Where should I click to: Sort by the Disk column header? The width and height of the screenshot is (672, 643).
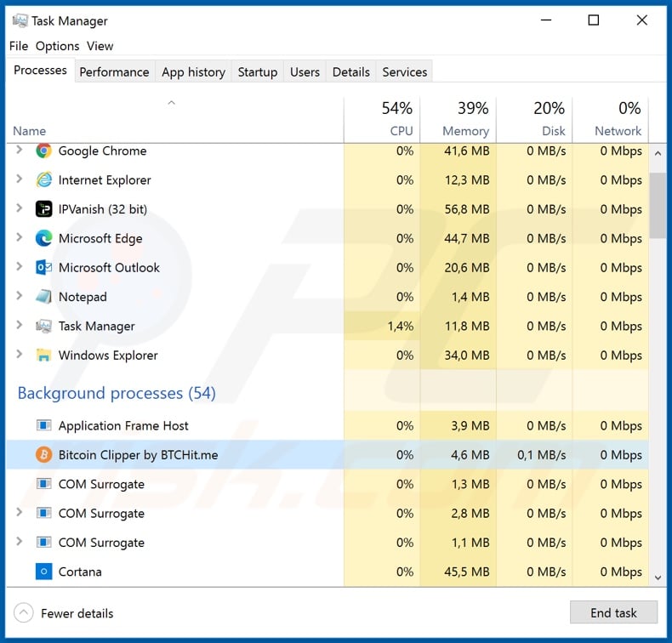point(534,119)
